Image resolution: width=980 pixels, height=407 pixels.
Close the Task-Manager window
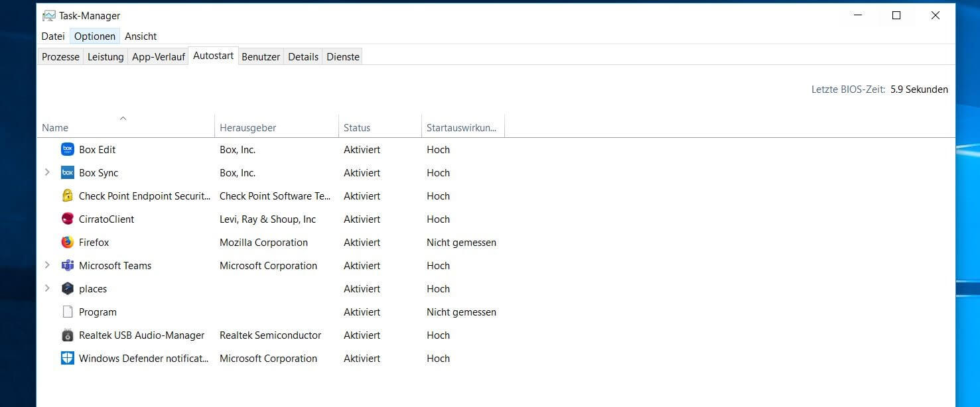click(935, 15)
